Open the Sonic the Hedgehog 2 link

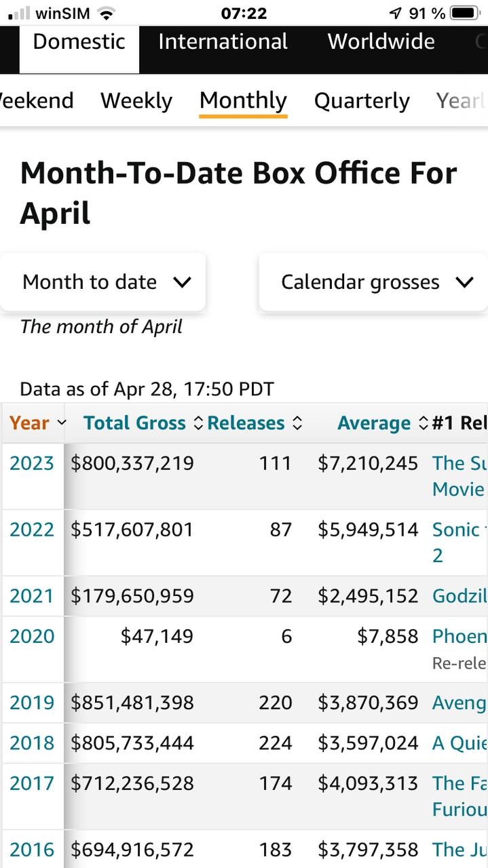coord(459,542)
